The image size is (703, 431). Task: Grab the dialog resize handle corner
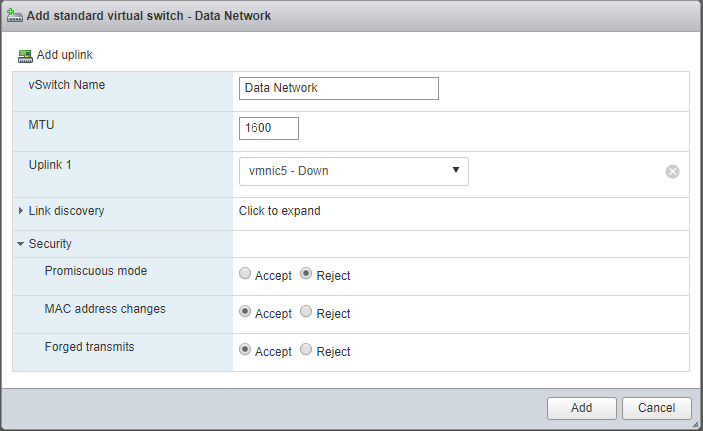(x=696, y=424)
